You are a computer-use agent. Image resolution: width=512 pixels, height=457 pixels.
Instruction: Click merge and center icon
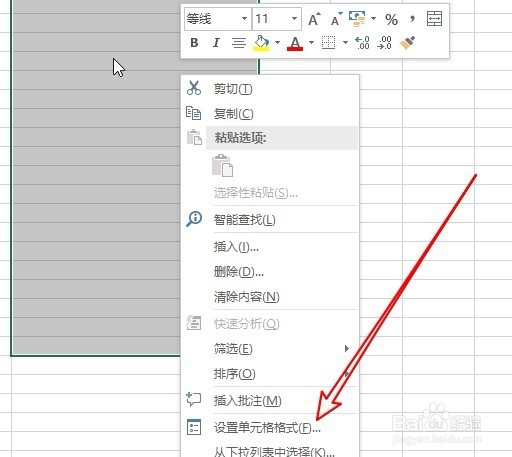coord(434,19)
